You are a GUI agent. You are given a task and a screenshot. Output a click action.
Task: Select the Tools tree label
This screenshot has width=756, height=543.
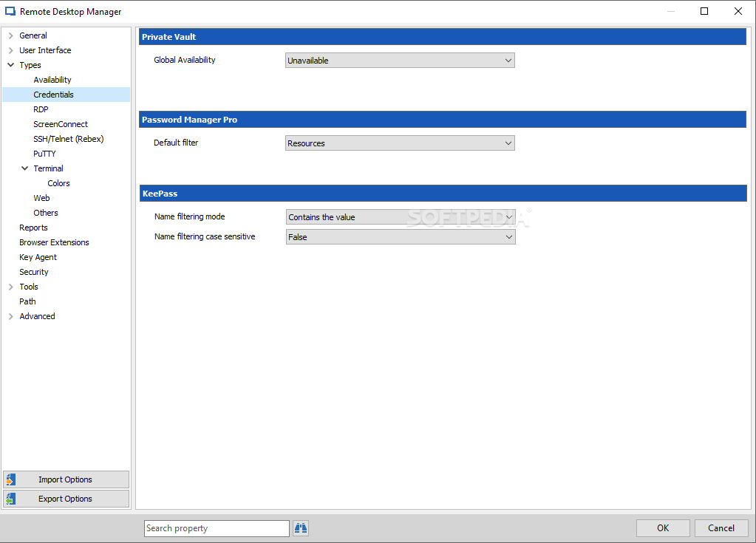click(28, 287)
